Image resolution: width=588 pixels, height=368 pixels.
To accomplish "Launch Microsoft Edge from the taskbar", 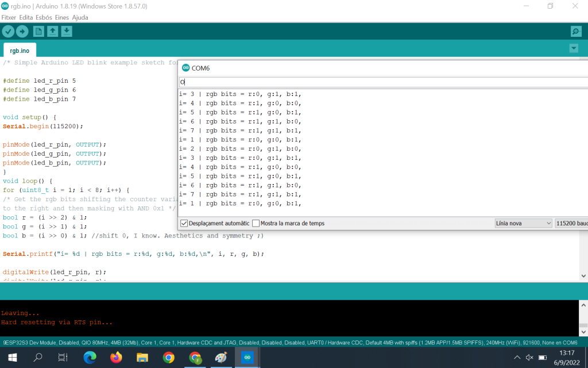I will coord(90,357).
